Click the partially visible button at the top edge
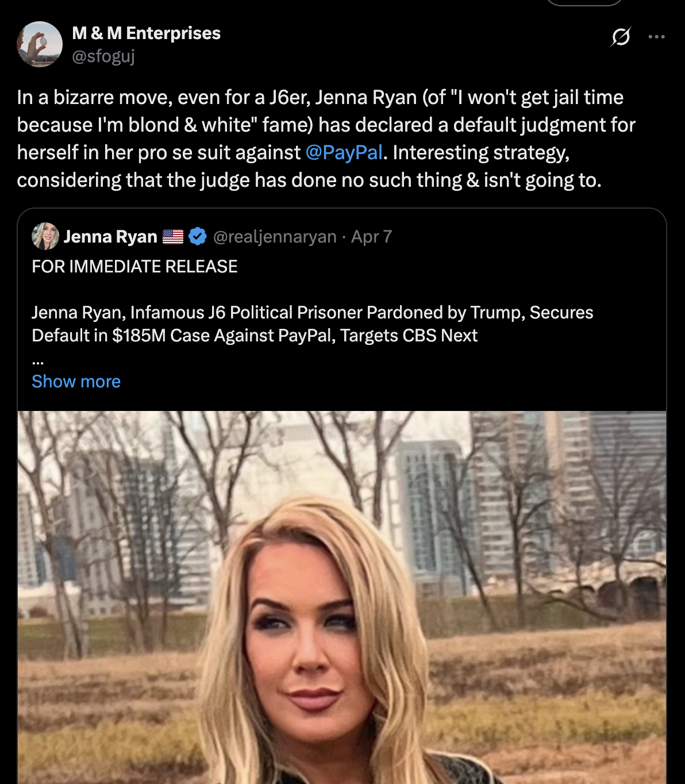Image resolution: width=685 pixels, height=784 pixels. click(x=584, y=3)
